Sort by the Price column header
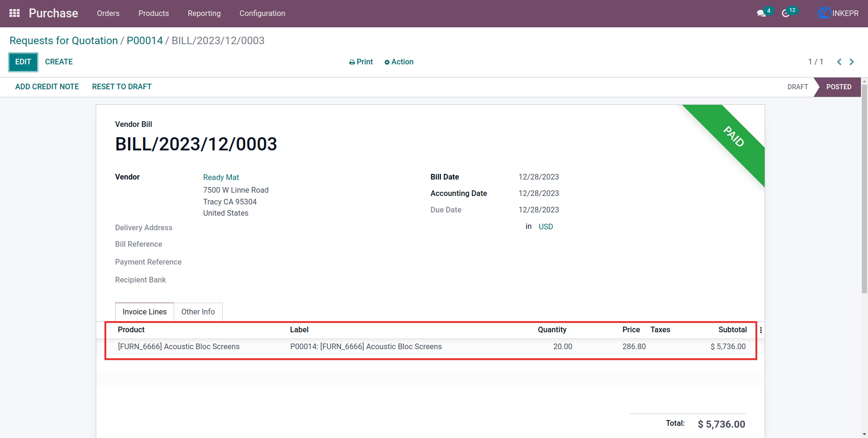Viewport: 868px width, 438px height. (631, 330)
